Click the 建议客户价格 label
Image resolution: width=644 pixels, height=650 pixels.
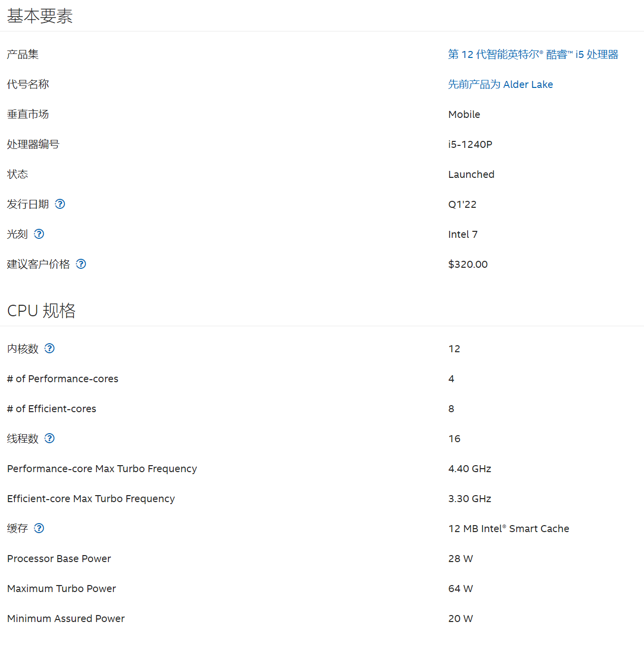[38, 264]
